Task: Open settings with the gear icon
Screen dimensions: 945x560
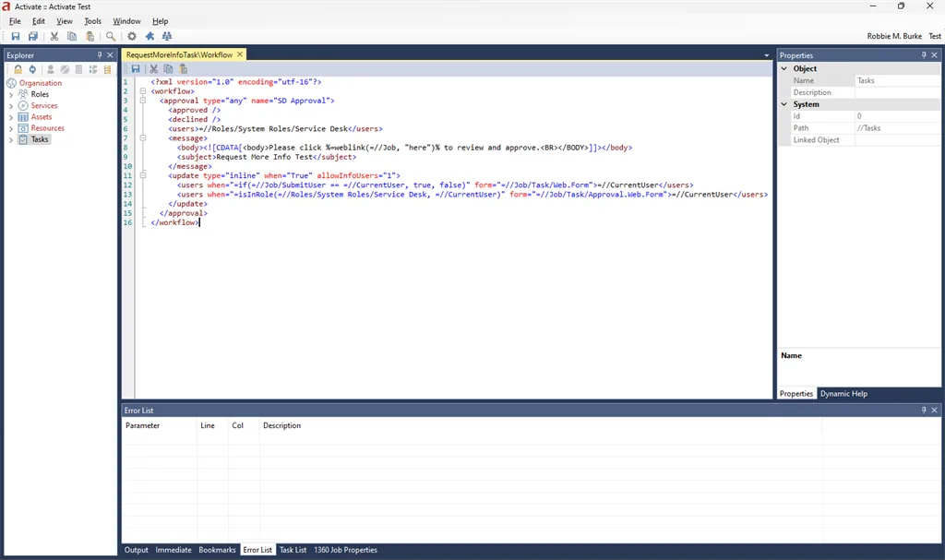Action: tap(132, 36)
